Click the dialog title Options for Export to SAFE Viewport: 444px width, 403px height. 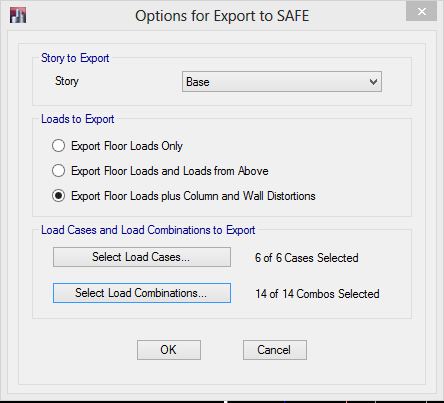222,16
